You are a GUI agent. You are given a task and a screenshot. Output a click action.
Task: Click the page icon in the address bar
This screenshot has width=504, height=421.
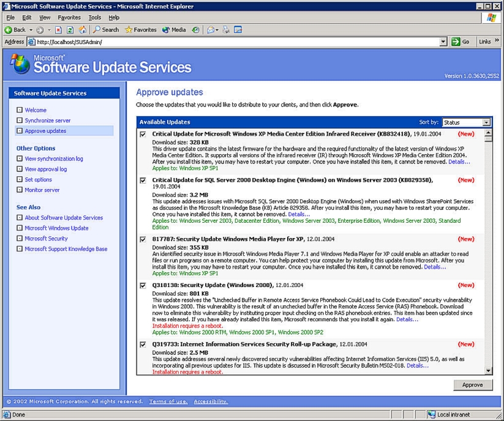31,42
